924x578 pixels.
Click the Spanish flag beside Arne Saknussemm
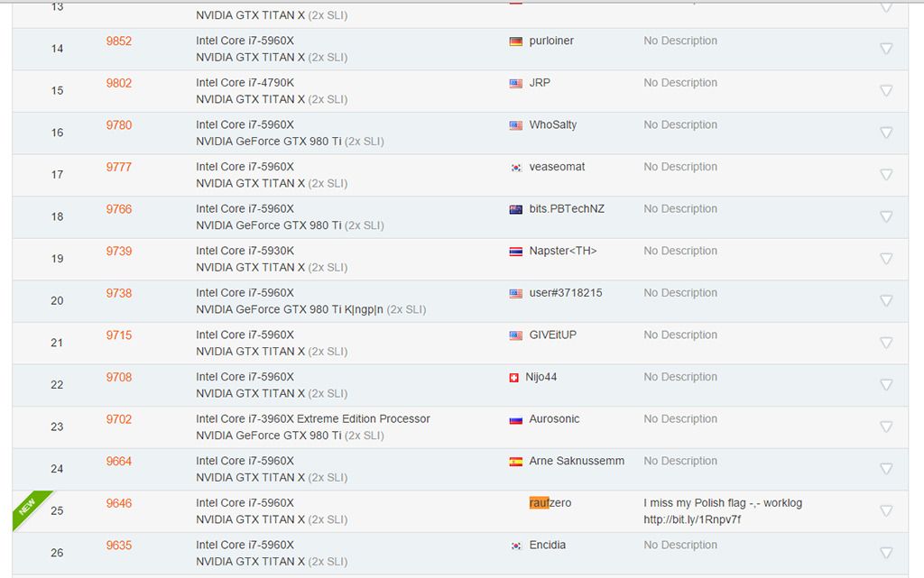point(516,462)
